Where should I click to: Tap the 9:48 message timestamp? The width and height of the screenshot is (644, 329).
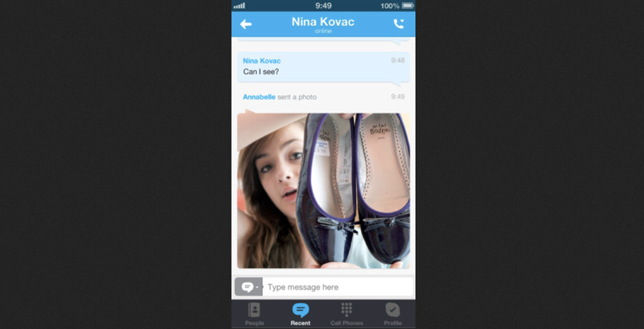pos(397,60)
